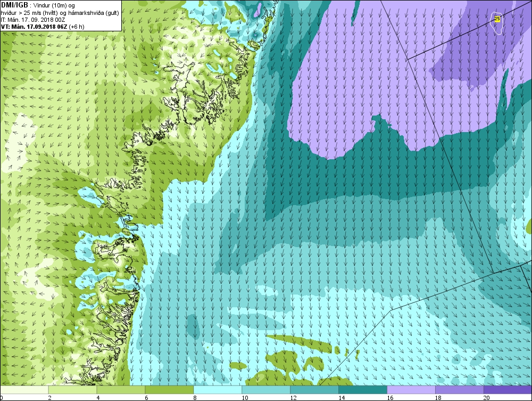Click the legend scale number 0
This screenshot has height=401, width=532.
pos(2,398)
